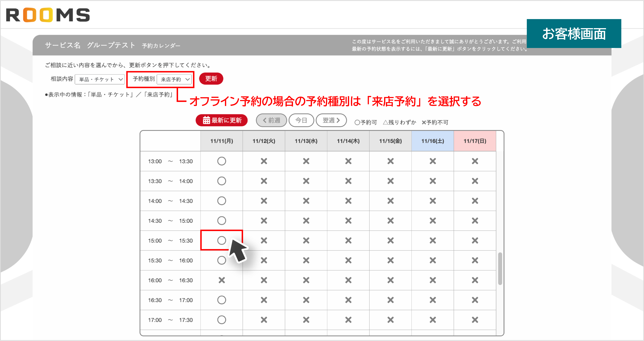Click the × mark at 16:00〜16:30 on Monday
Viewport: 644px width, 341px height.
click(222, 280)
